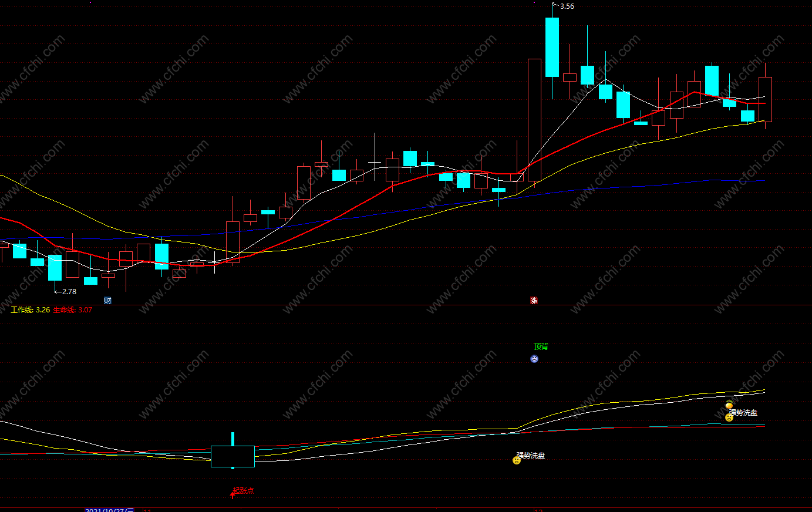Click the 生命线: 3.07 indicator value
This screenshot has height=512, width=812.
tap(73, 310)
